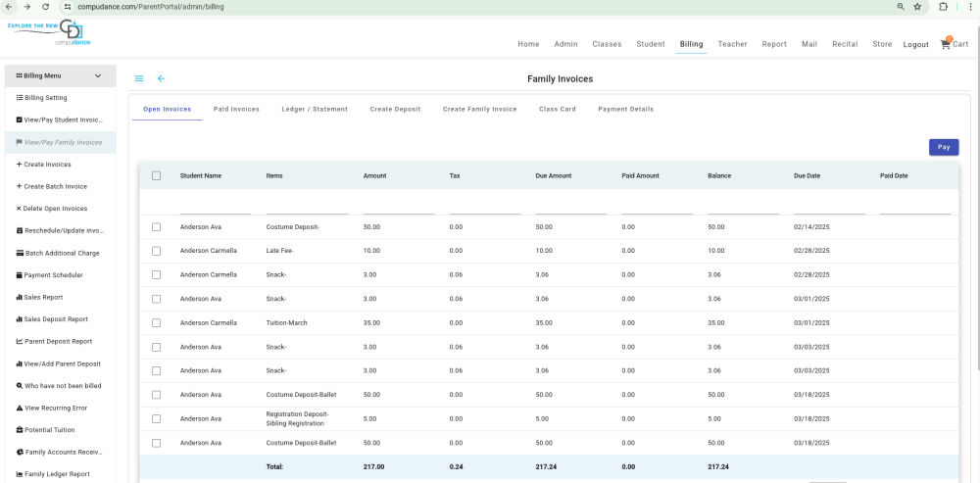Click Logout in the top navigation
Image resolution: width=980 pixels, height=483 pixels.
[x=915, y=45]
